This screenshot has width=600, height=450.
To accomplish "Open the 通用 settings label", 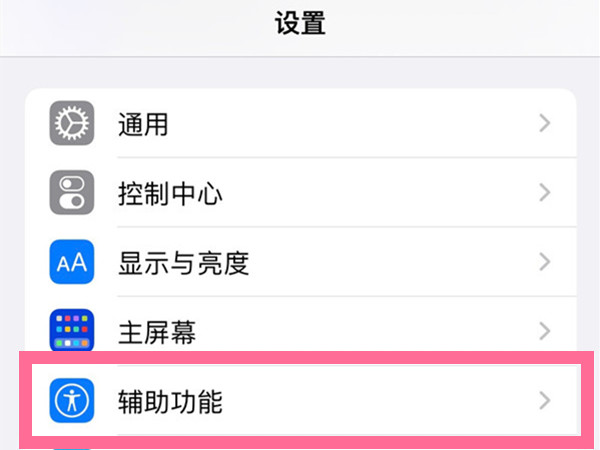I will (142, 125).
